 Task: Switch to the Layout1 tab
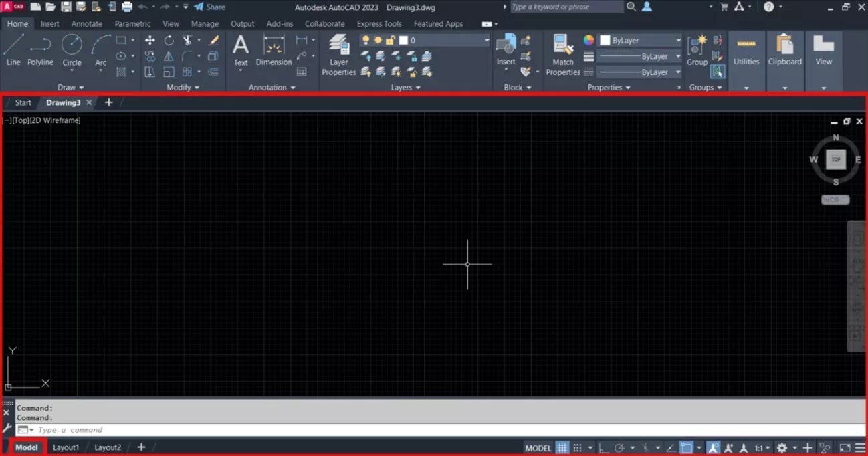click(66, 447)
